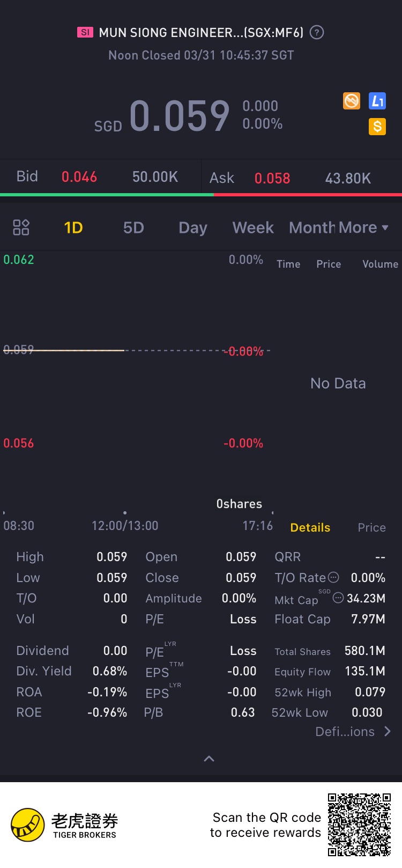
Task: Tap the blue L1 quote level icon
Action: tap(377, 101)
